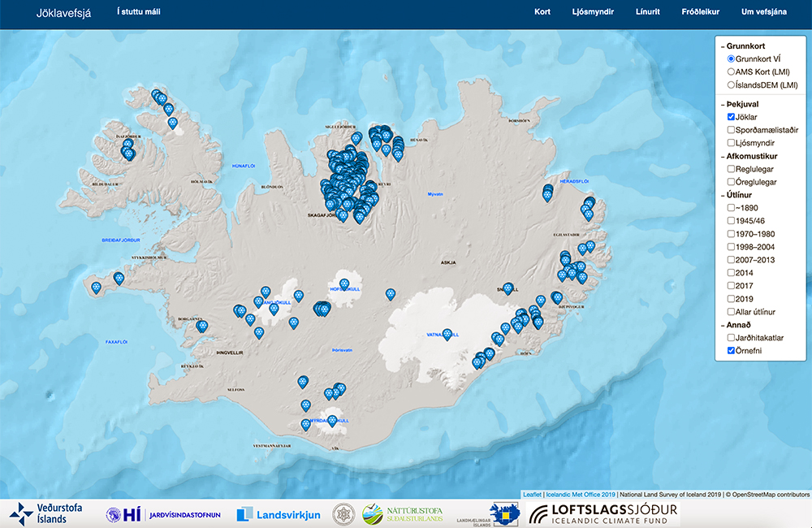Click the Mývatn place name label
The width and height of the screenshot is (812, 528).
point(435,194)
